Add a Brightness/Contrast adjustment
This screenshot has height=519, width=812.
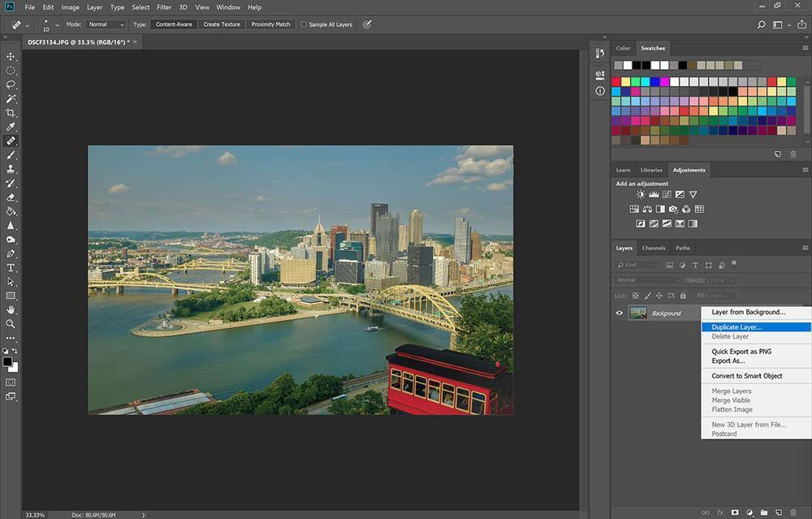coord(641,195)
